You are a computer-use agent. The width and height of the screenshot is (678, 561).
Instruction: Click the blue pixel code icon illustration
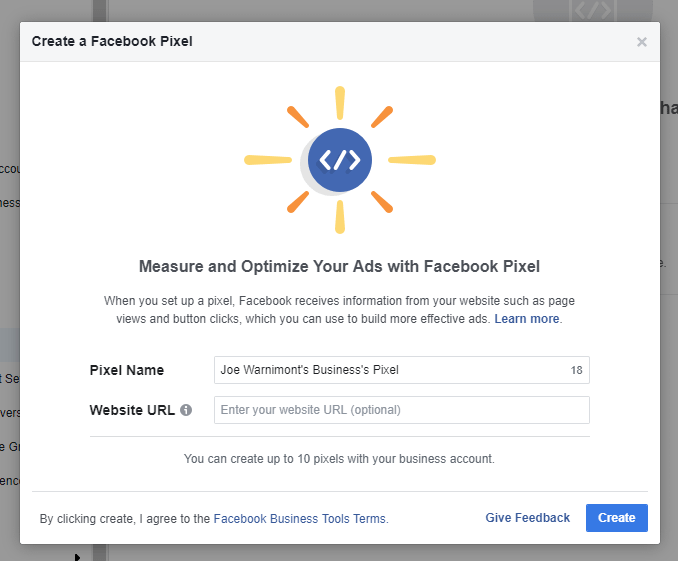pos(340,160)
